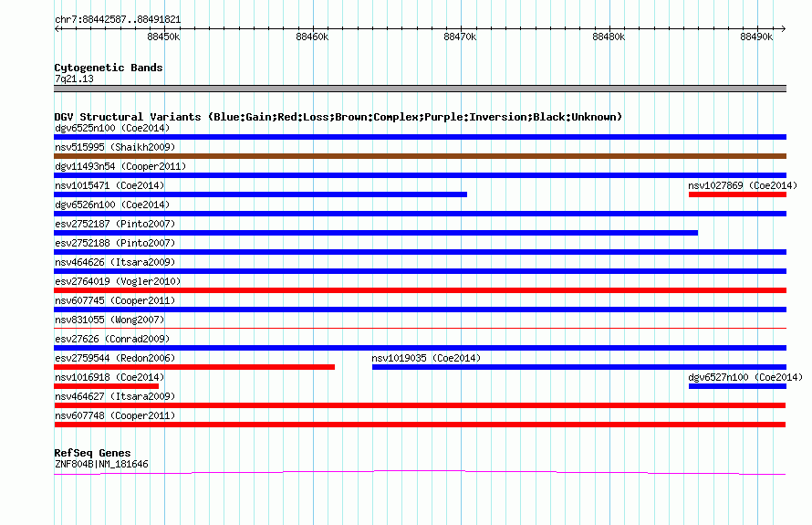Click the nsv831055 (Wong2007) label
Viewport: 812px width, 525px height.
point(109,320)
